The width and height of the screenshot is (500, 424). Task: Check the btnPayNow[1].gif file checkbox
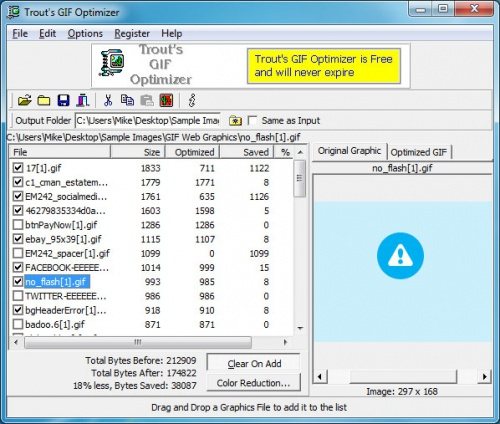(18, 225)
